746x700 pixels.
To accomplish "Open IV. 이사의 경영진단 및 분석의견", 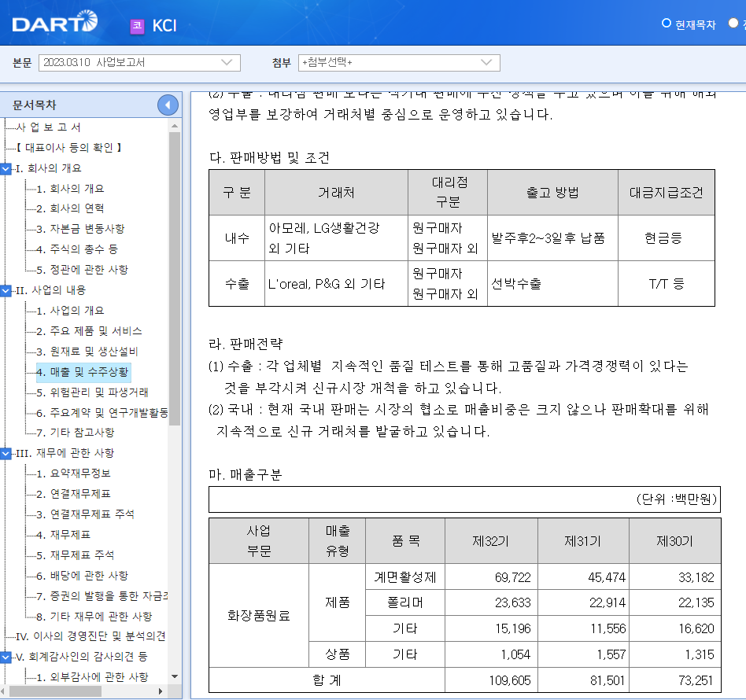I will pyautogui.click(x=90, y=637).
